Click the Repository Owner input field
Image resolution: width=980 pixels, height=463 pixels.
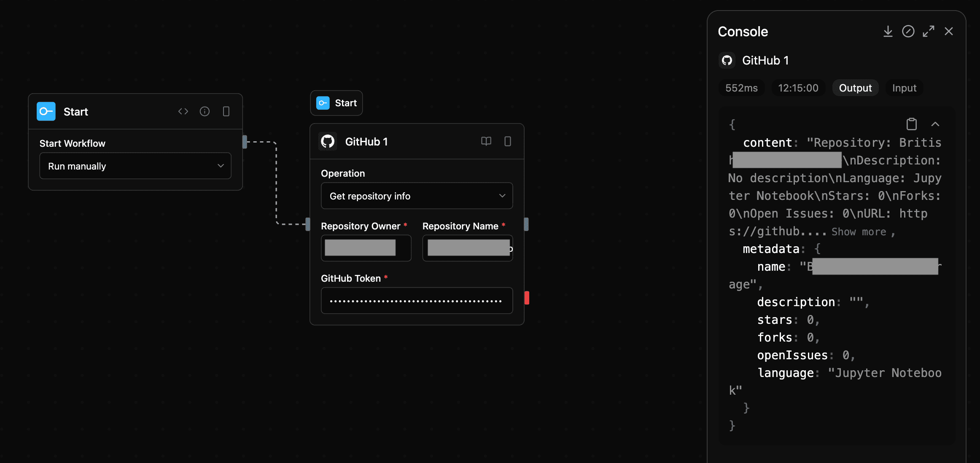coord(366,248)
